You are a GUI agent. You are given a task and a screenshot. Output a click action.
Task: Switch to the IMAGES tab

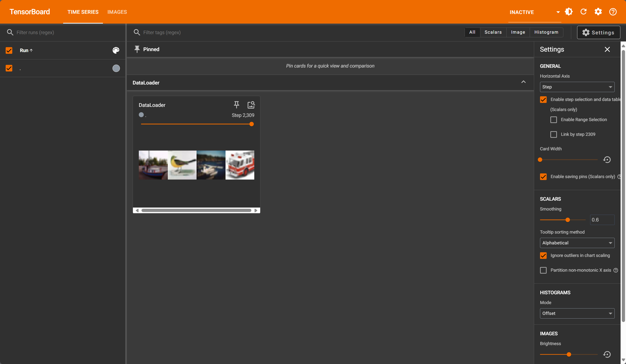117,12
